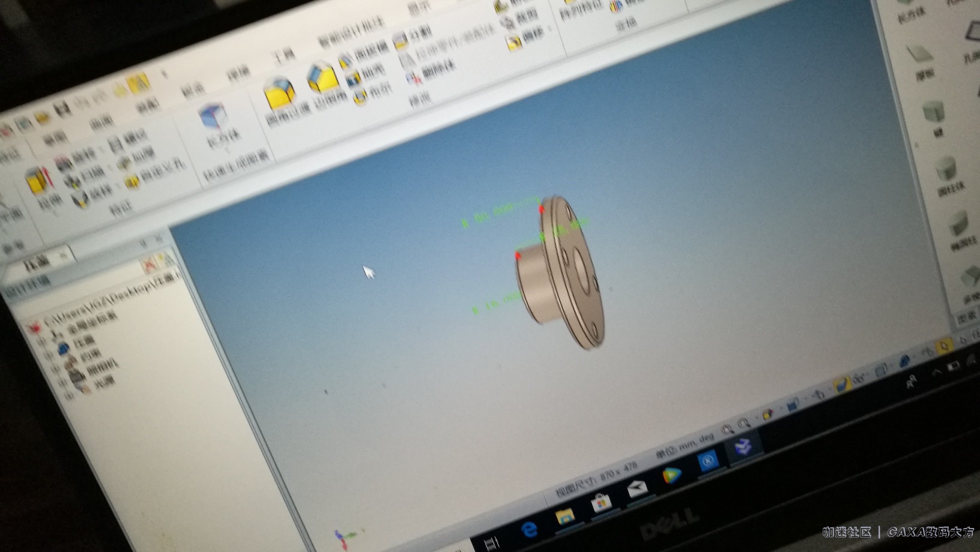
Task: Click the flange part in 3D viewport
Action: (x=561, y=273)
